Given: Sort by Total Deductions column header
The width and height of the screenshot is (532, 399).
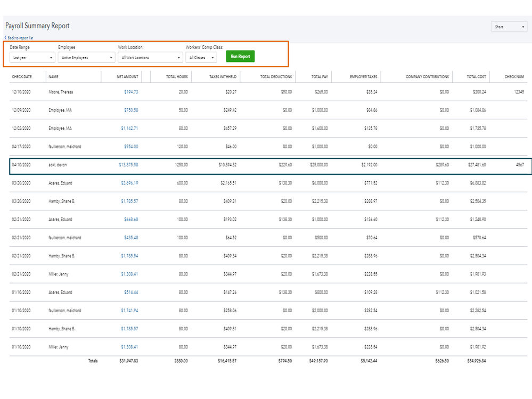Looking at the screenshot, I should (276, 77).
